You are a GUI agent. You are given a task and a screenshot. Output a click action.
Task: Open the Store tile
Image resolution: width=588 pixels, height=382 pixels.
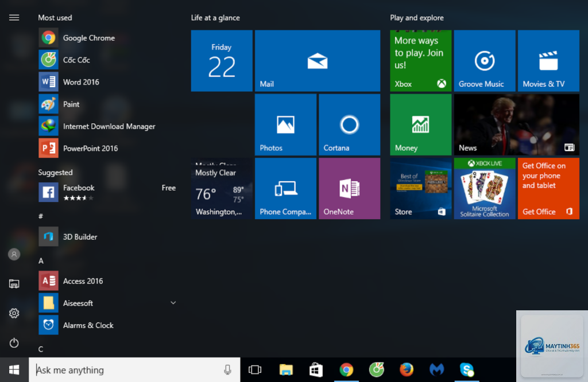(421, 188)
